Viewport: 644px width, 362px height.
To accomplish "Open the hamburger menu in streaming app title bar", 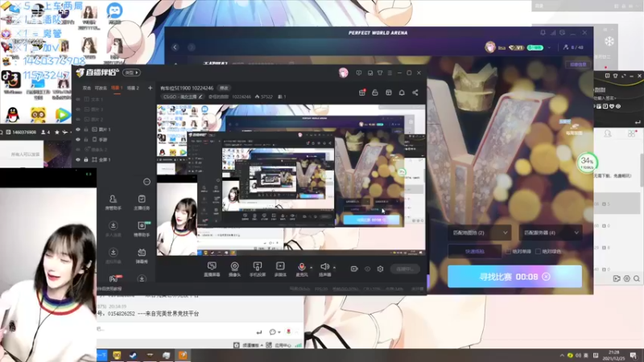I will point(390,72).
